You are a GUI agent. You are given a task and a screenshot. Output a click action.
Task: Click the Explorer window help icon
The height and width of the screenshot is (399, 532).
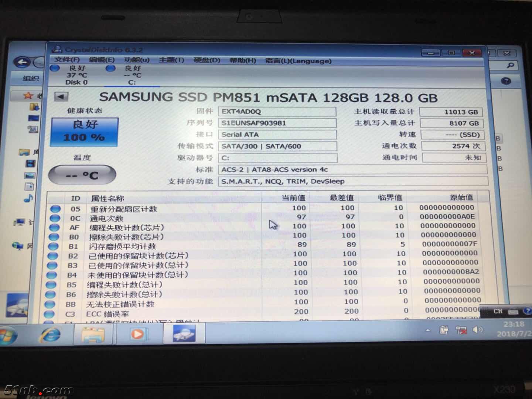pyautogui.click(x=507, y=81)
